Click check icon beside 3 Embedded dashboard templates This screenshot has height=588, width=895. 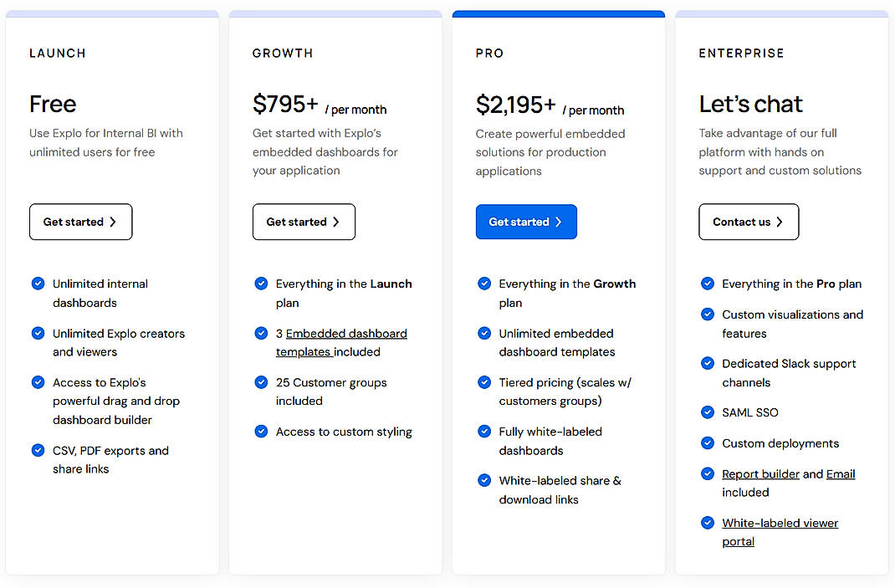point(262,334)
